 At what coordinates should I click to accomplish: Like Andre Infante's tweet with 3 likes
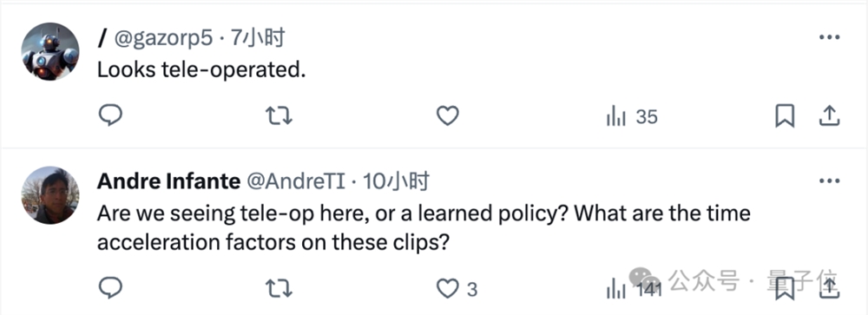click(x=457, y=288)
